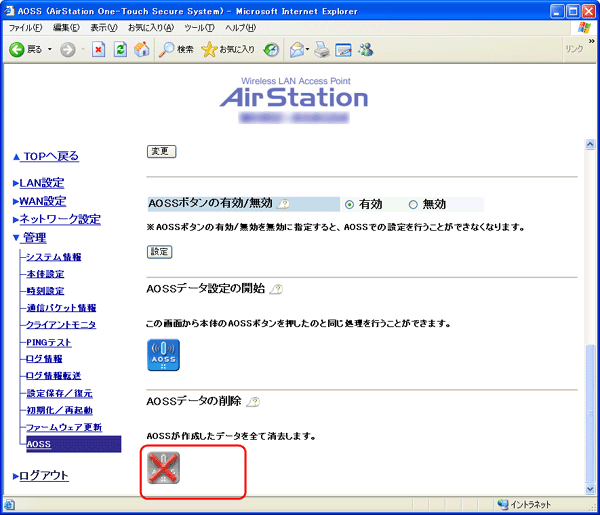Stop page loading with red X icon
The width and height of the screenshot is (600, 515).
tap(98, 49)
